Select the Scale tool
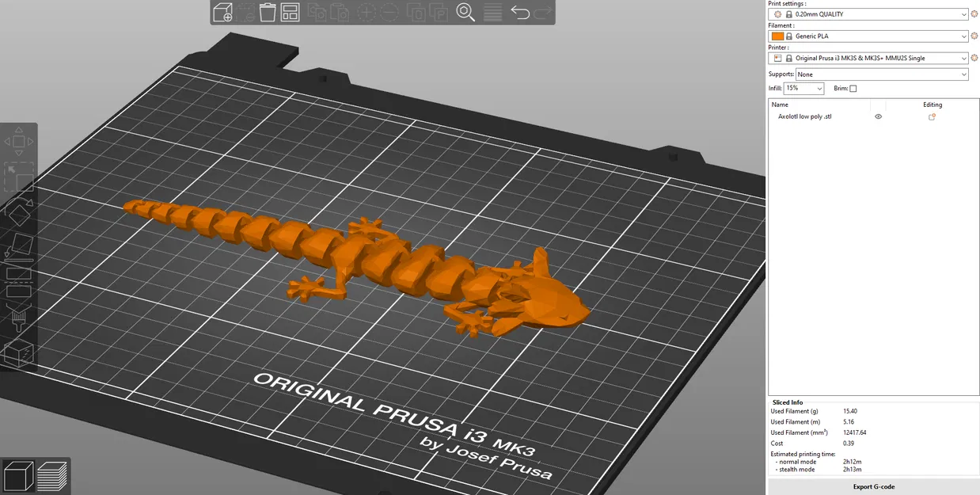The image size is (980, 495). (18, 176)
